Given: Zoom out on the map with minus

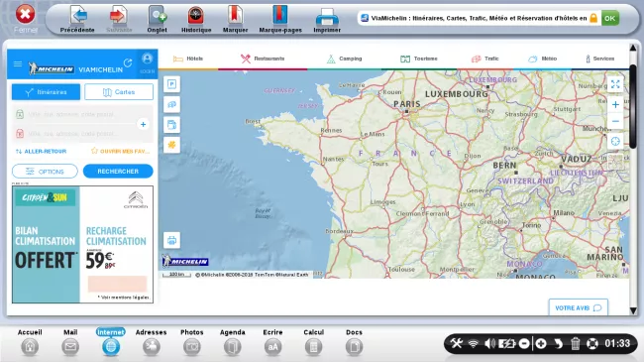Looking at the screenshot, I should 615,121.
